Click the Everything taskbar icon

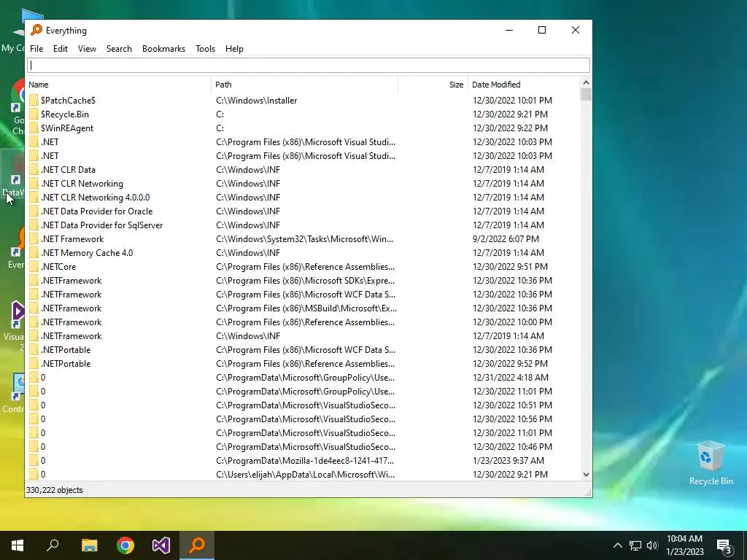197,545
